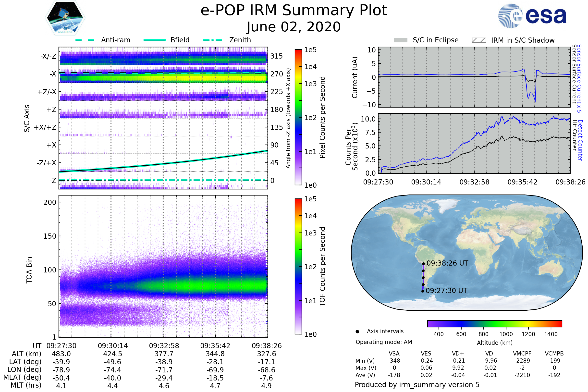Screen dimensions: 588x392
Task: Click the Bfield solid legend line
Action: pyautogui.click(x=155, y=40)
